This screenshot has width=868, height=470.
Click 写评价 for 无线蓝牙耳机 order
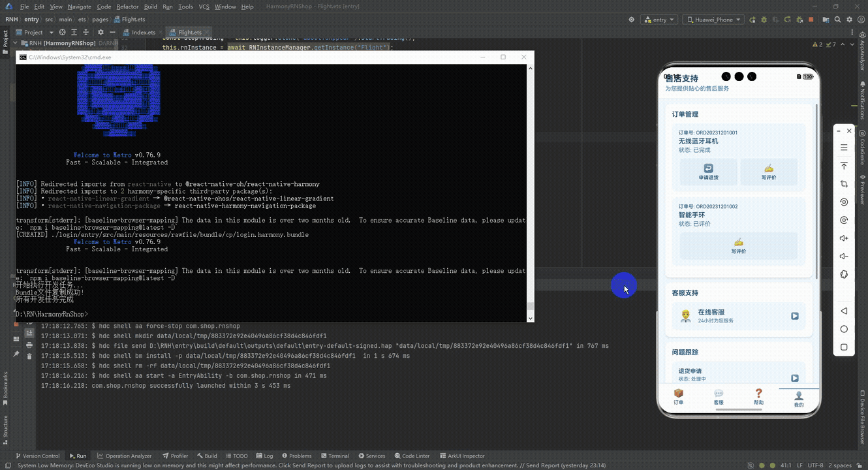coord(769,172)
